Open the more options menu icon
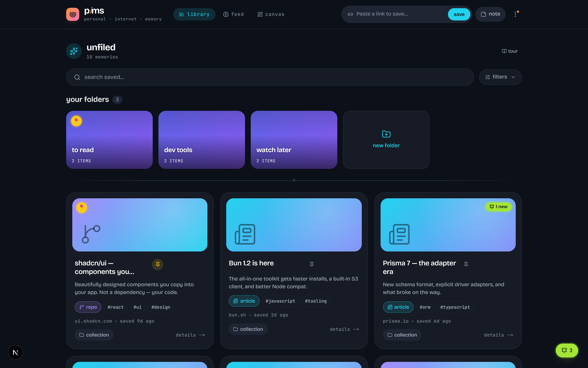 coord(515,14)
